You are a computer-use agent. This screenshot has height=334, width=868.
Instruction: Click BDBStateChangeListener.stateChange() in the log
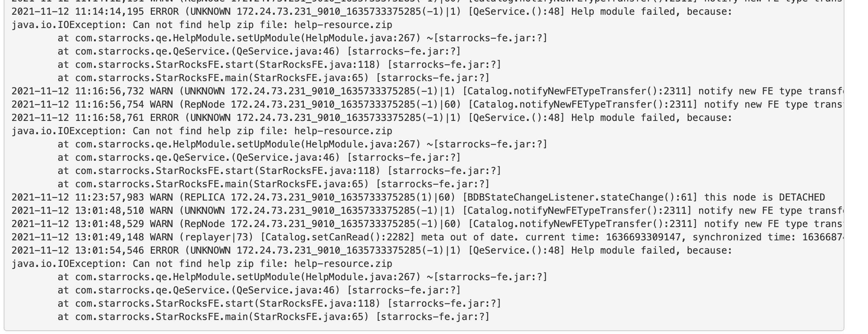(577, 198)
